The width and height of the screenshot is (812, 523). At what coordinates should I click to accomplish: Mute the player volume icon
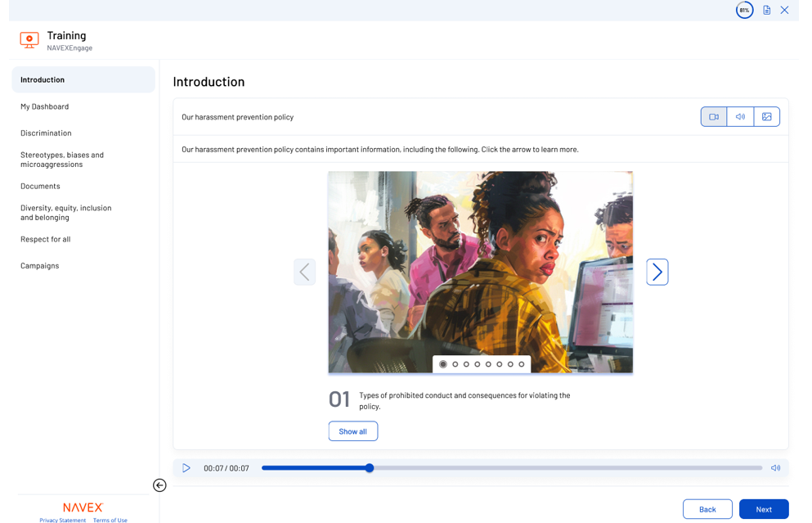point(775,468)
